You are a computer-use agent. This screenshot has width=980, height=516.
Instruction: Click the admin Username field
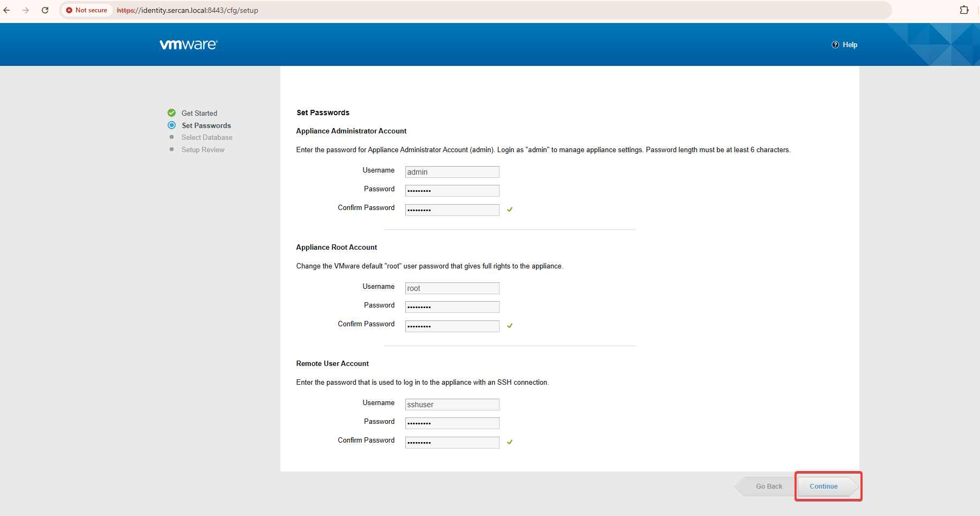(452, 172)
